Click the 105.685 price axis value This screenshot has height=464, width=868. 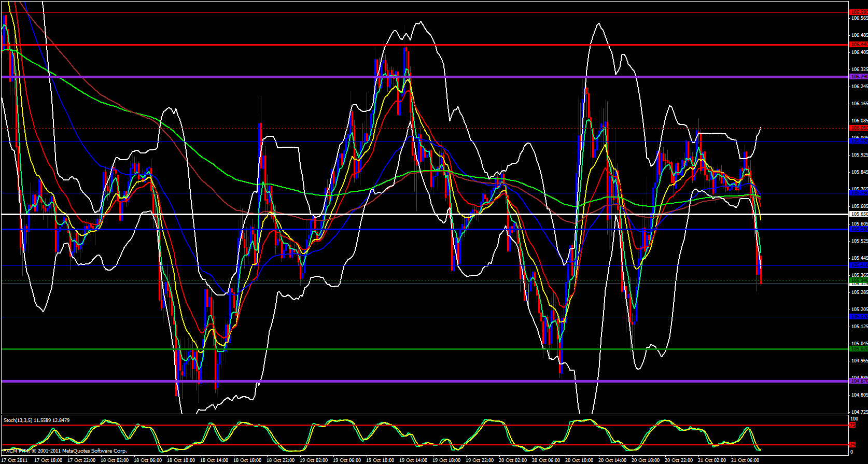coord(859,206)
